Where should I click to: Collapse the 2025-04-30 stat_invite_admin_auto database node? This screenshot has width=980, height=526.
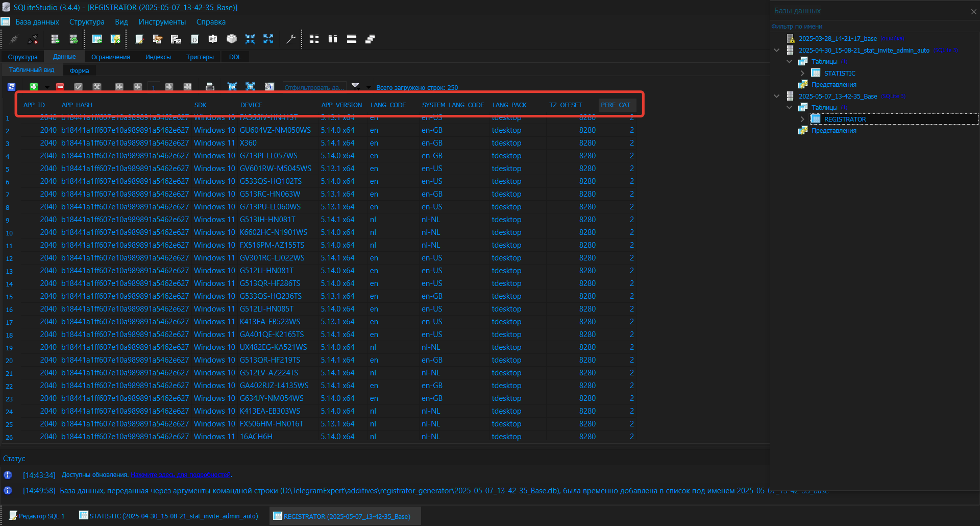776,50
